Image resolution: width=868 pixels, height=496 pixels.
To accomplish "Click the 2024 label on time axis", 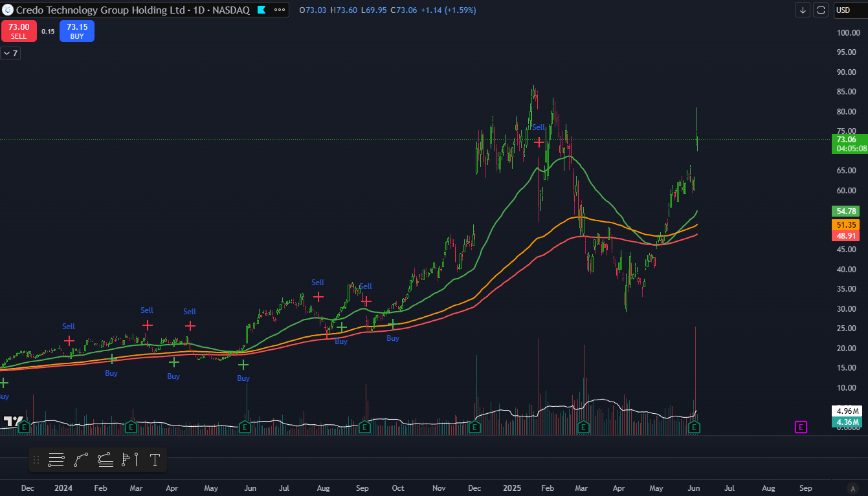I will pyautogui.click(x=63, y=488).
